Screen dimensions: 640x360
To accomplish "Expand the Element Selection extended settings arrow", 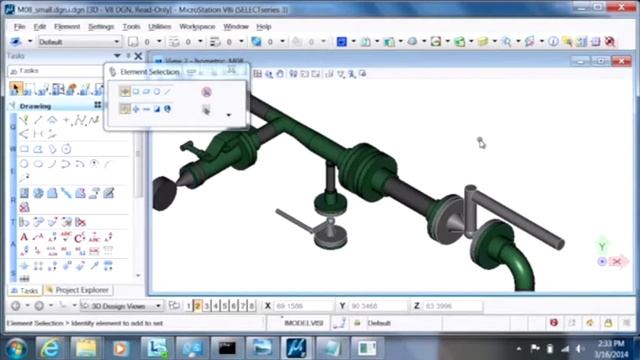I will point(229,115).
